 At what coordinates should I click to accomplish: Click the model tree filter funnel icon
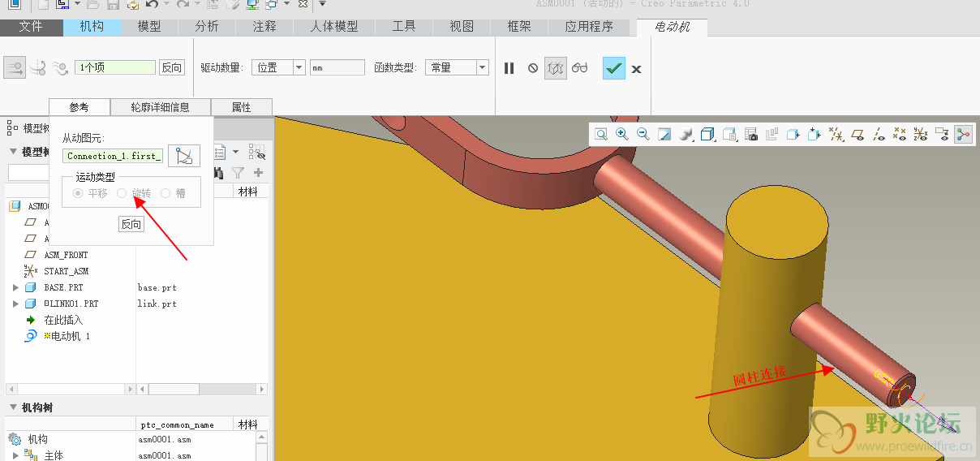(x=238, y=172)
